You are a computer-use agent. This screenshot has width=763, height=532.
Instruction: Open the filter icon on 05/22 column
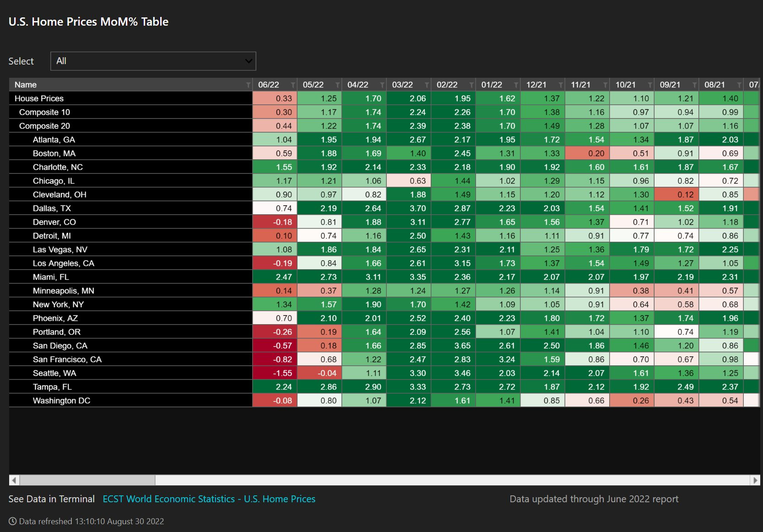point(337,85)
